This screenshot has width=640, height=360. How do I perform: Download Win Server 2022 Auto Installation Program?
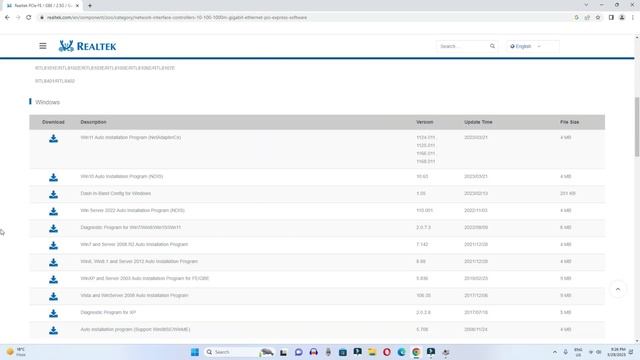tap(53, 211)
